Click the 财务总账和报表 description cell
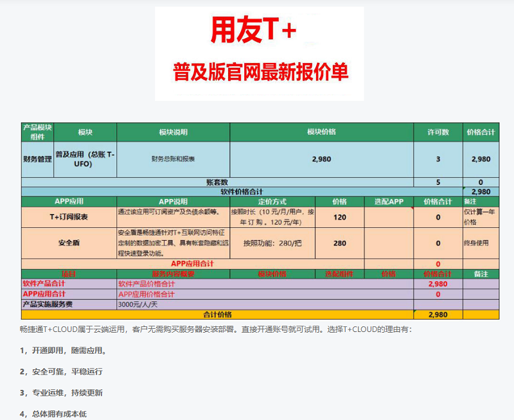The height and width of the screenshot is (420, 514). tap(173, 159)
